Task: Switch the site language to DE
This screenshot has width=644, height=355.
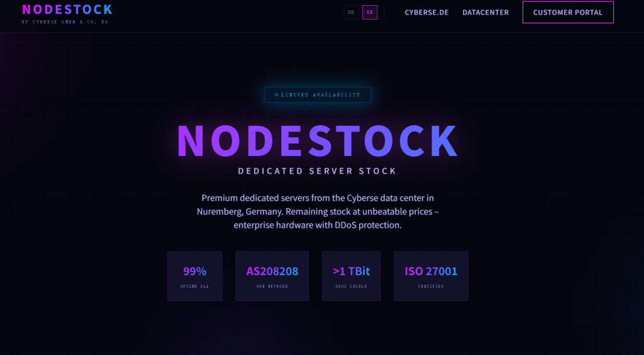Action: coord(351,12)
